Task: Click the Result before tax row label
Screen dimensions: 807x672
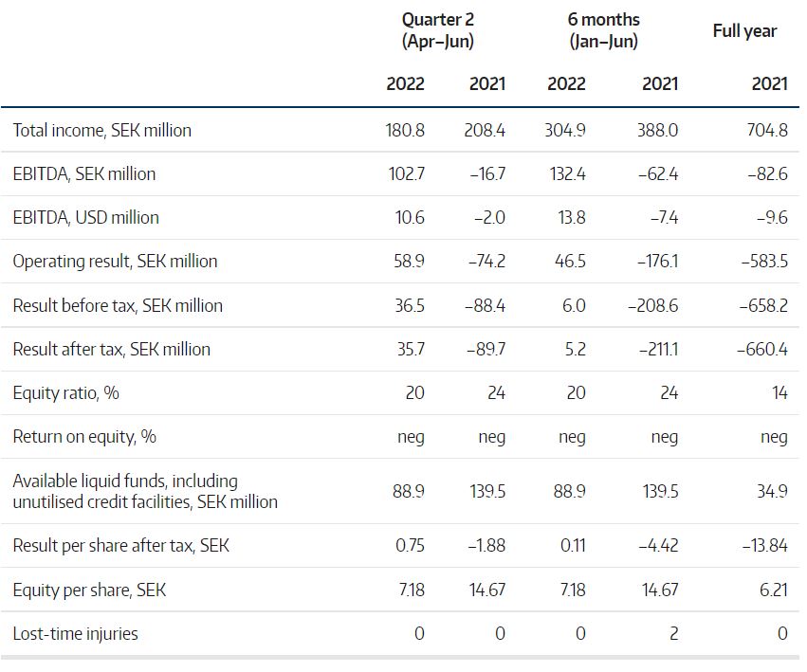Action: coord(118,305)
